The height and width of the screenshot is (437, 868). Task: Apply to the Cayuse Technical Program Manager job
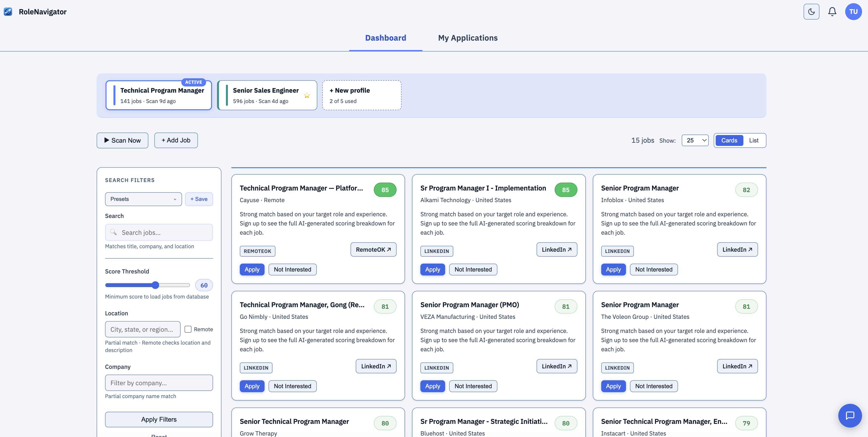[x=252, y=270]
